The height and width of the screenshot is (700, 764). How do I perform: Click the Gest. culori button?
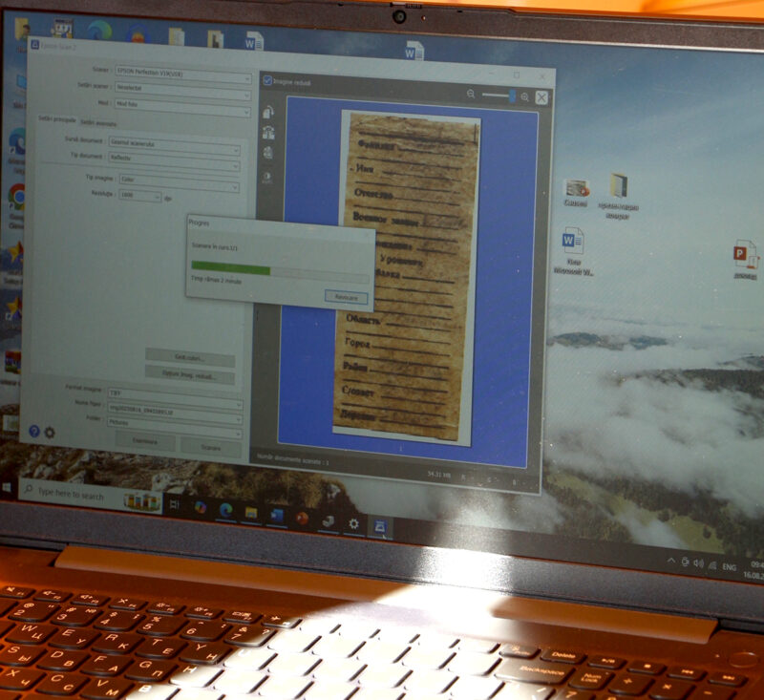(x=190, y=358)
